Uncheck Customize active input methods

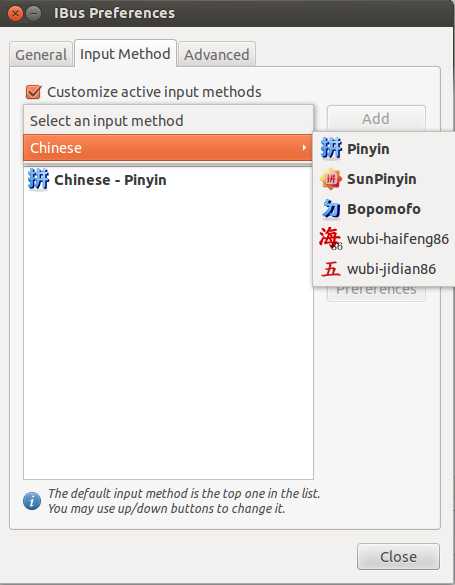[33, 92]
